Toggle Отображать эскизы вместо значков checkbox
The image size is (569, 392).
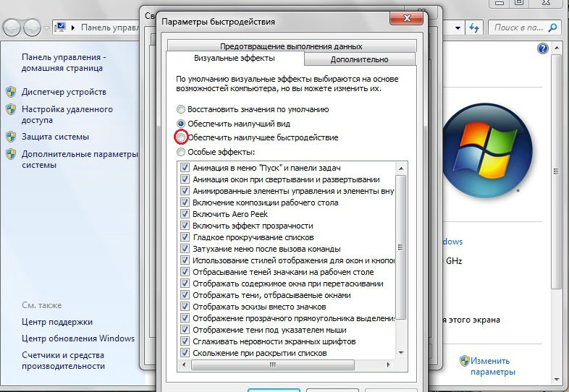[x=185, y=307]
